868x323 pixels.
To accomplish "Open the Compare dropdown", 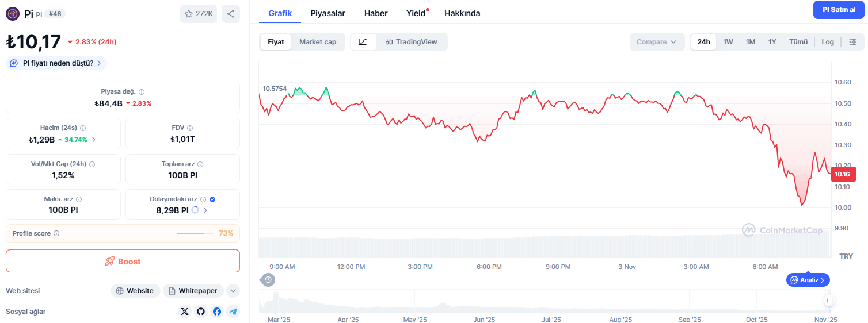I will click(x=657, y=42).
